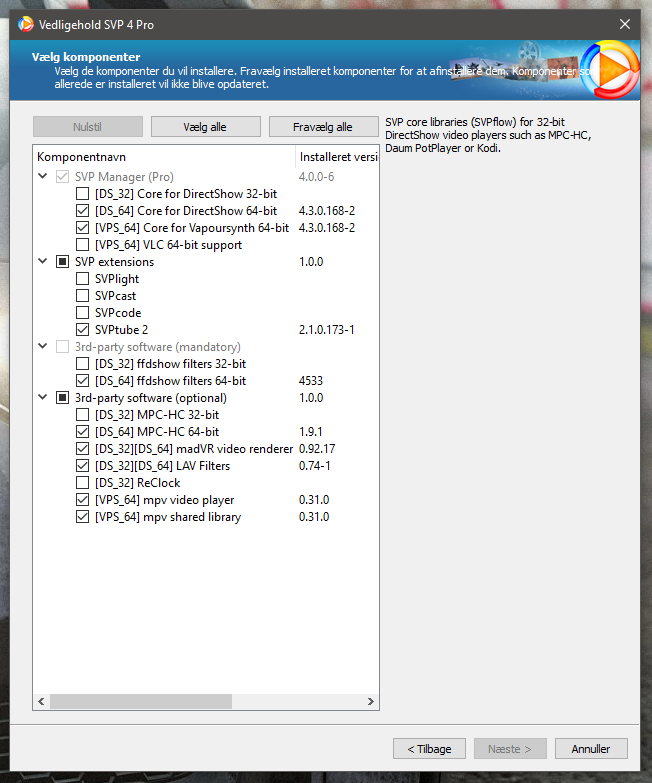
Task: Uncheck madVR video renderer component
Action: [x=83, y=449]
